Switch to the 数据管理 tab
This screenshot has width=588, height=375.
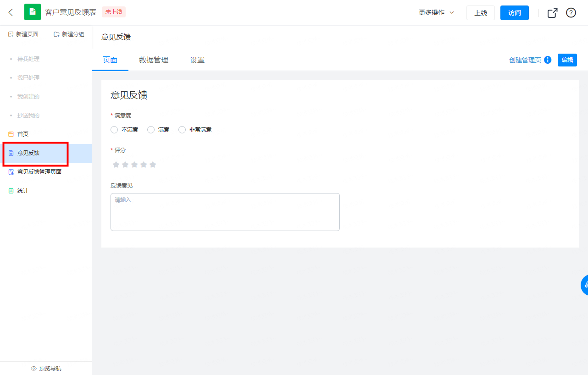[154, 60]
